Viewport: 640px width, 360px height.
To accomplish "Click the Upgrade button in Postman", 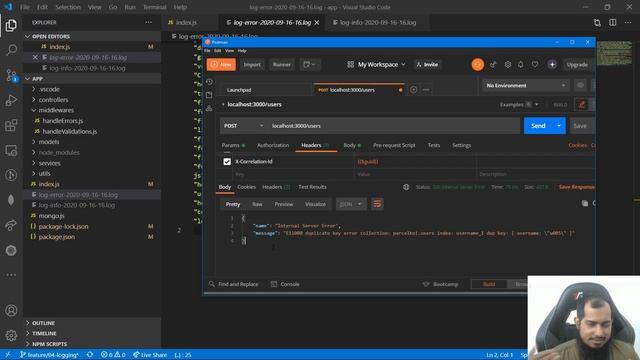I will pyautogui.click(x=577, y=64).
